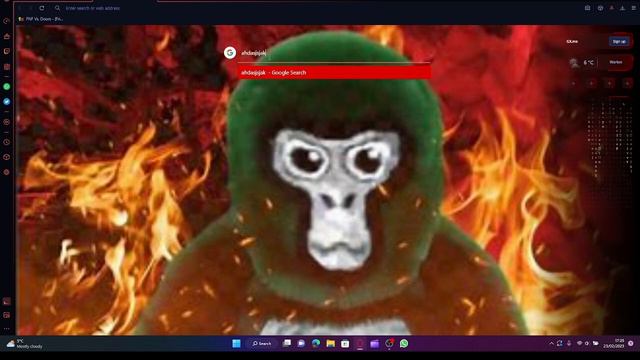This screenshot has height=360, width=640.
Task: Open the Chat icon on the taskbar
Action: click(301, 344)
